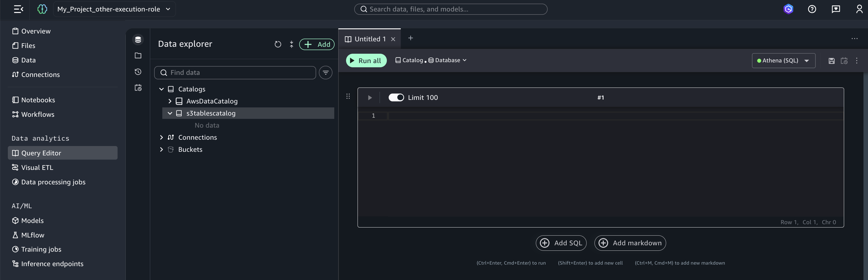Click the Run all button
Viewport: 868px width, 280px height.
click(366, 61)
